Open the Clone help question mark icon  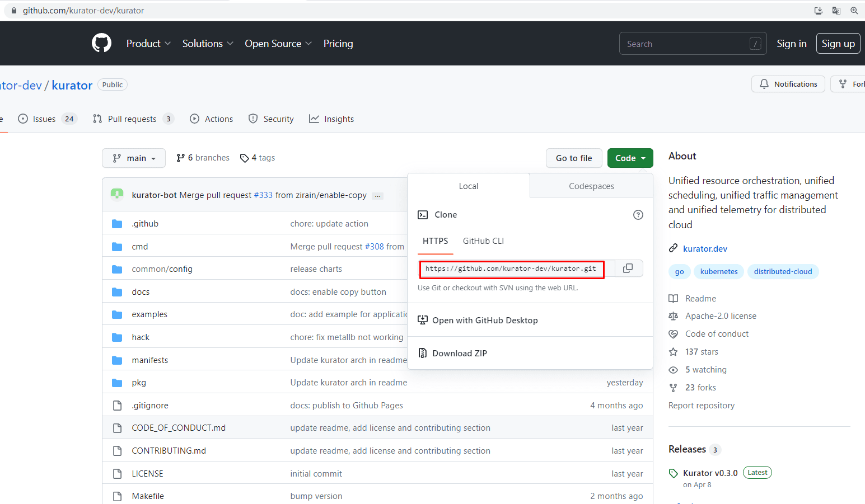pyautogui.click(x=638, y=215)
